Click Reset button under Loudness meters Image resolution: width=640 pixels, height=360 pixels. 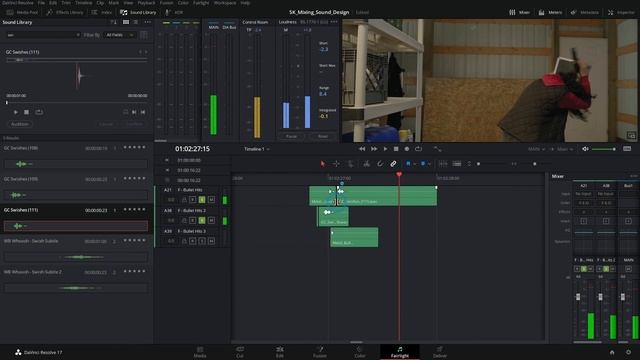tap(323, 136)
